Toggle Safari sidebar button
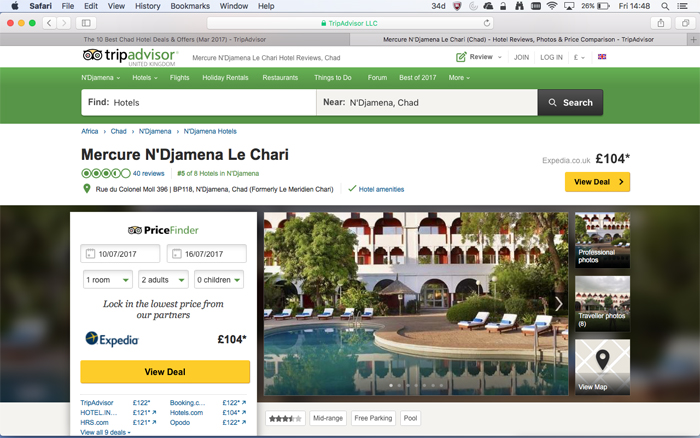Image resolution: width=700 pixels, height=438 pixels. (86, 23)
